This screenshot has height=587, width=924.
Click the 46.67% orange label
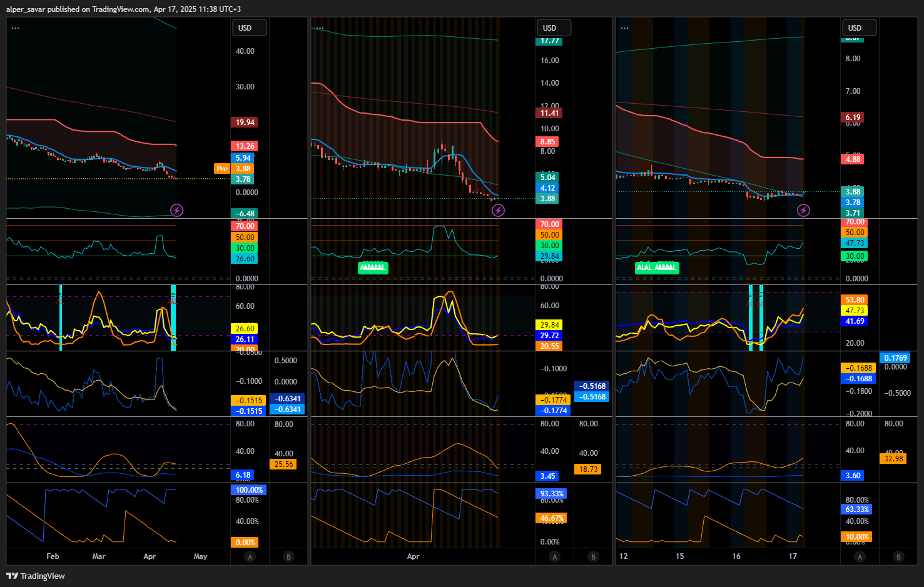(551, 518)
